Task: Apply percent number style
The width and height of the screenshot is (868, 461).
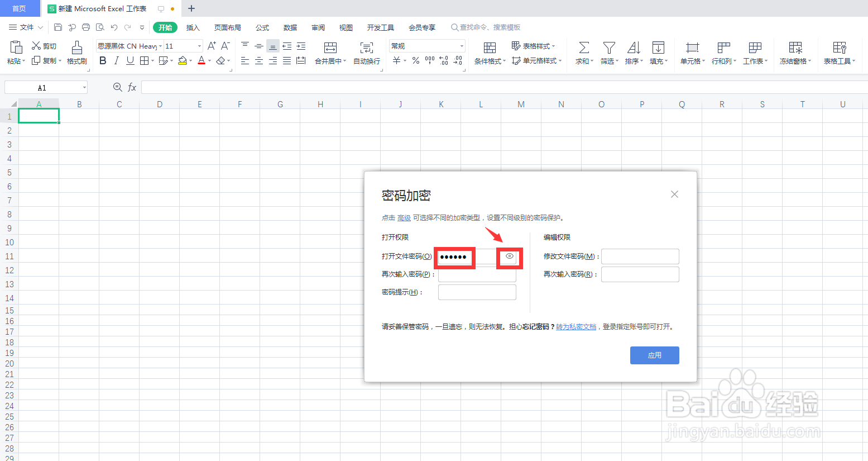Action: (x=416, y=60)
